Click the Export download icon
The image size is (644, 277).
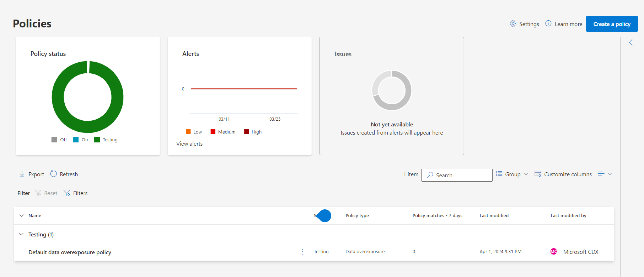click(22, 174)
